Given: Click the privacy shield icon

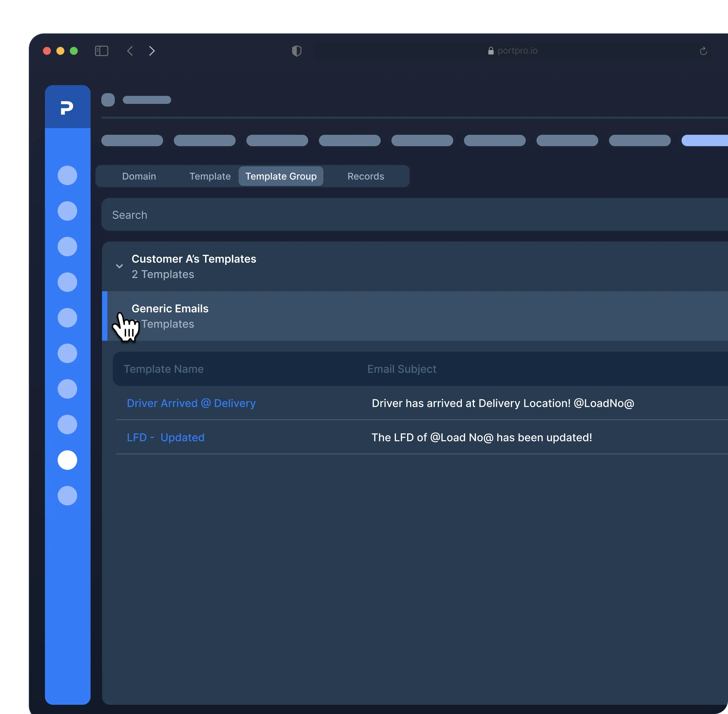Looking at the screenshot, I should 296,51.
